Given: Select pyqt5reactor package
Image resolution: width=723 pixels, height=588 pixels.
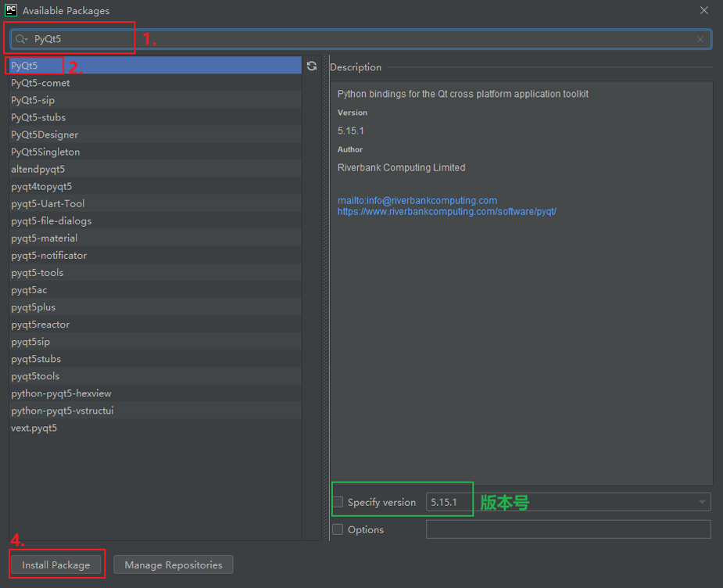Looking at the screenshot, I should [156, 324].
